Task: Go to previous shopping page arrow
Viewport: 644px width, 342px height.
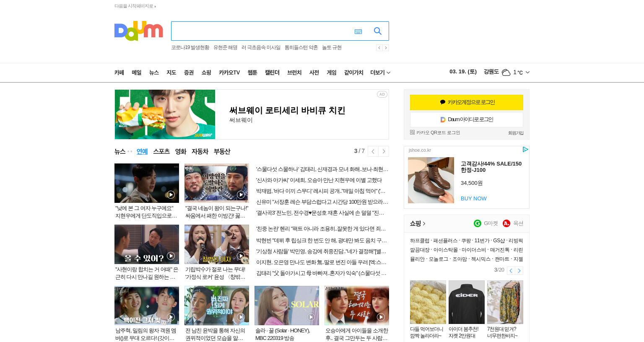Action: 511,271
